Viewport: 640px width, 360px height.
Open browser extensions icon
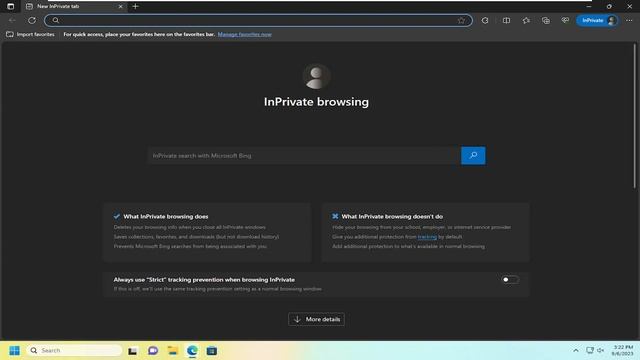coord(485,20)
